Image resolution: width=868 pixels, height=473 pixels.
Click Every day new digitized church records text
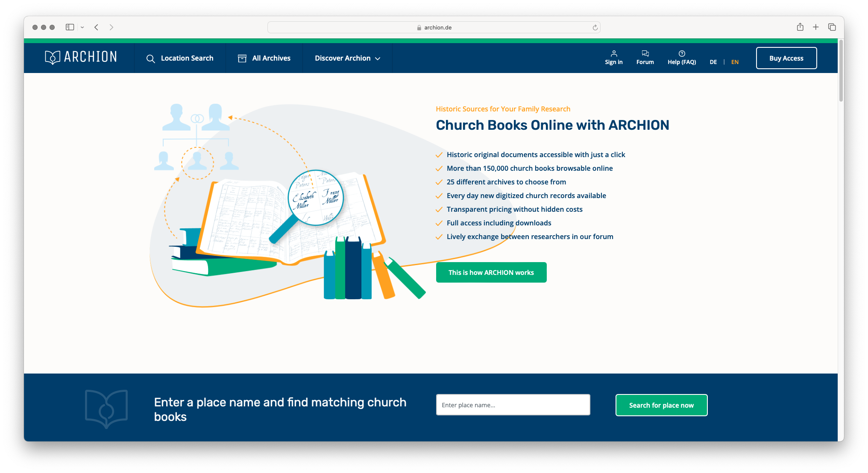[526, 196]
